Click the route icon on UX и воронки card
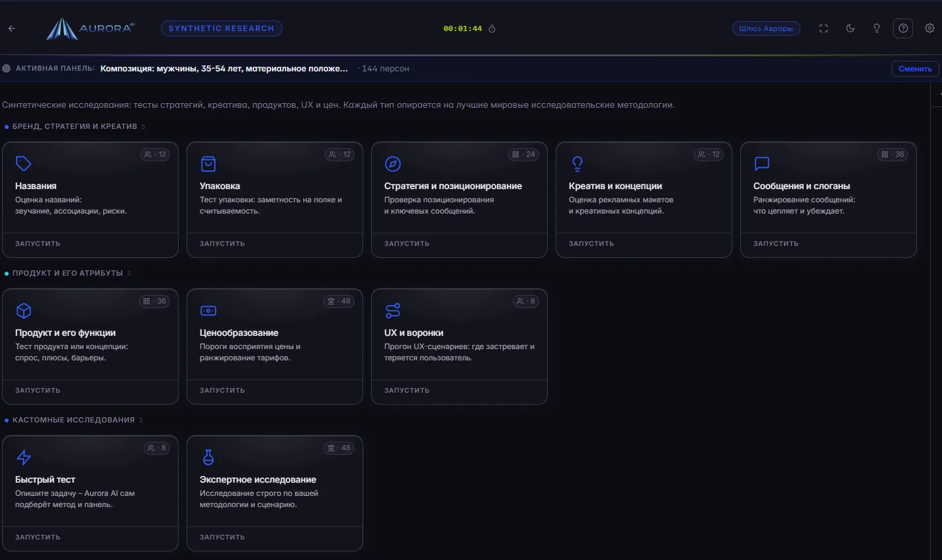Image resolution: width=942 pixels, height=560 pixels. (393, 310)
